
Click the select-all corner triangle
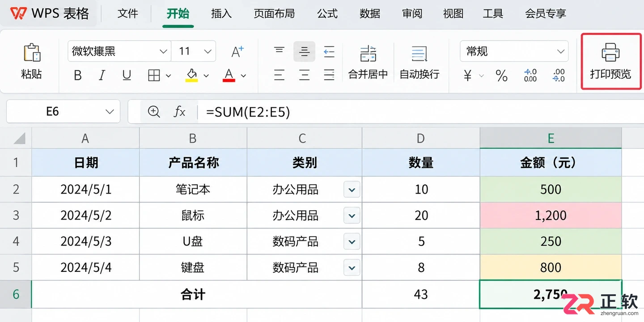point(18,138)
